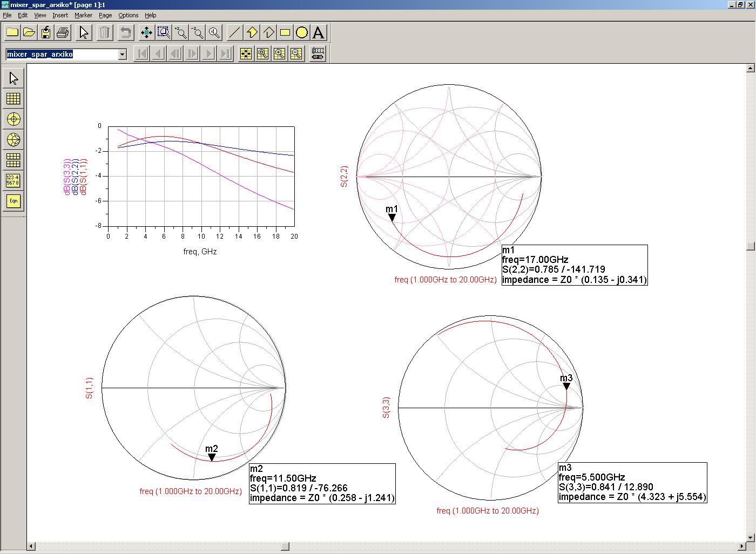756x554 pixels.
Task: Insert a stacked rectangular plot from the palette
Action: (x=13, y=160)
